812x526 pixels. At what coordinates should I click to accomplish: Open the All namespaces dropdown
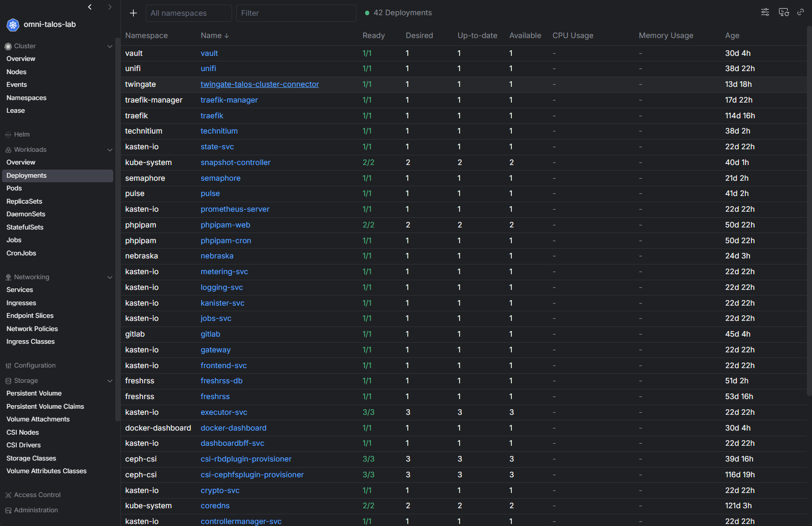pyautogui.click(x=188, y=13)
